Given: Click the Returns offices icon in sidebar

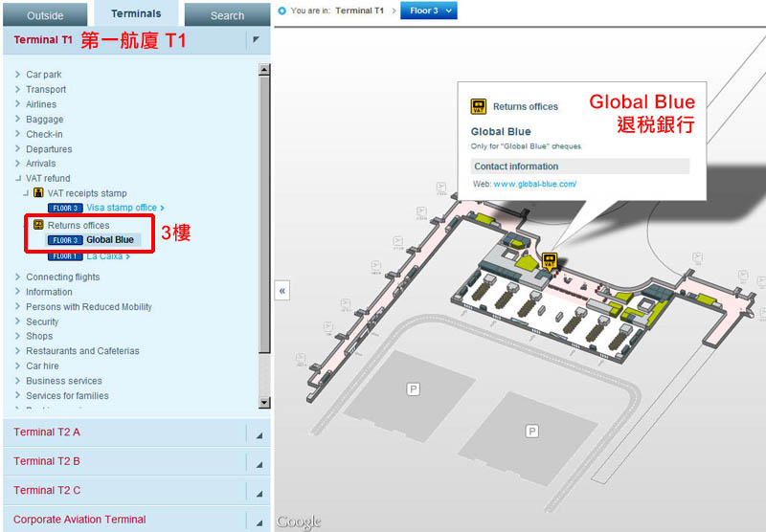Looking at the screenshot, I should [38, 225].
